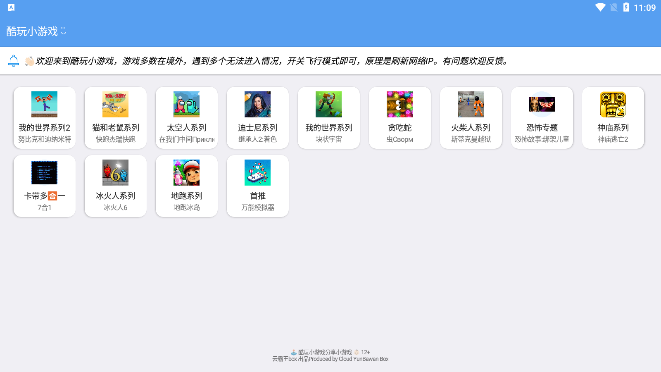Image resolution: width=661 pixels, height=372 pixels.
Task: Select the 火柴人系列 title text
Action: 471,127
